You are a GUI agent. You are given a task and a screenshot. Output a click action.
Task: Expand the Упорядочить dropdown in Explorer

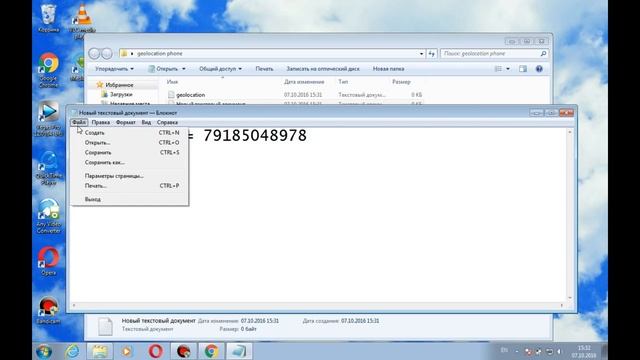point(114,69)
